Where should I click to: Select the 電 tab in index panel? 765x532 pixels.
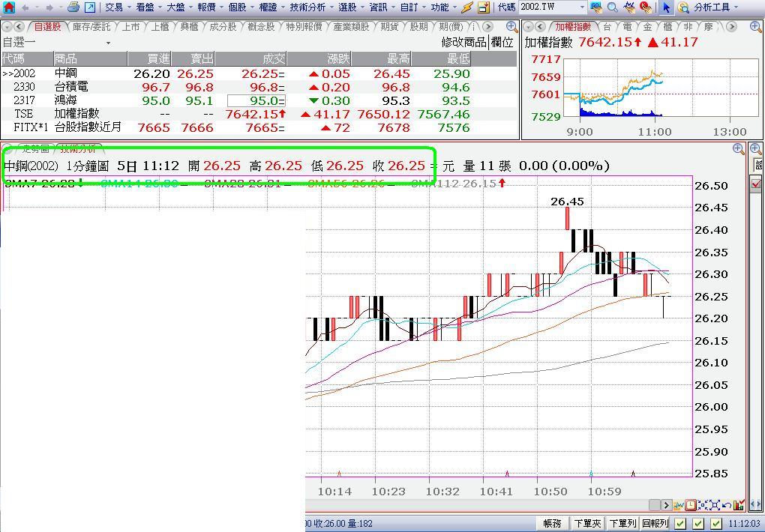coord(628,27)
